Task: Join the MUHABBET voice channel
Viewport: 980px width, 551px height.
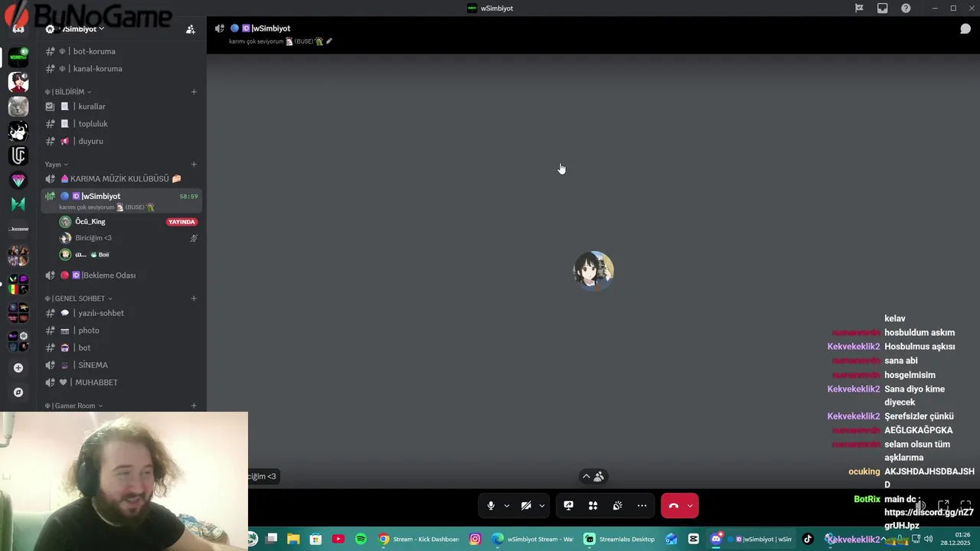Action: (x=122, y=383)
